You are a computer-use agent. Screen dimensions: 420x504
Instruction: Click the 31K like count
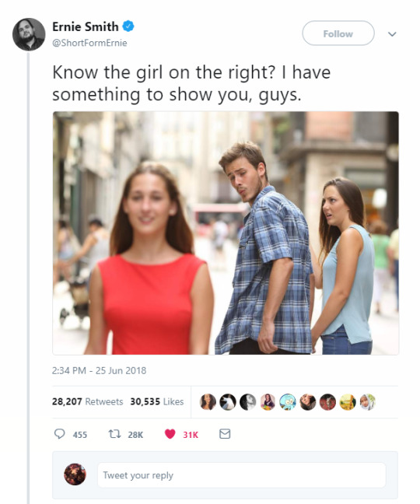click(191, 435)
